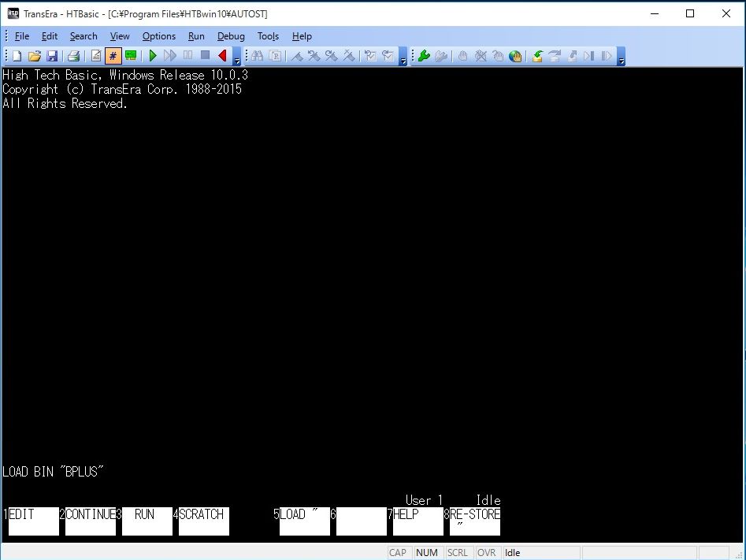Open the Debug menu
This screenshot has height=560, width=746.
coord(231,36)
